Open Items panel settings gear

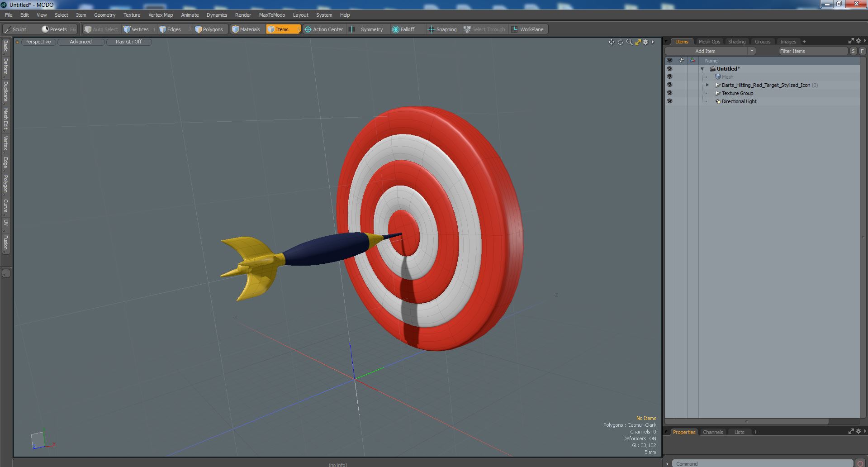[x=858, y=41]
